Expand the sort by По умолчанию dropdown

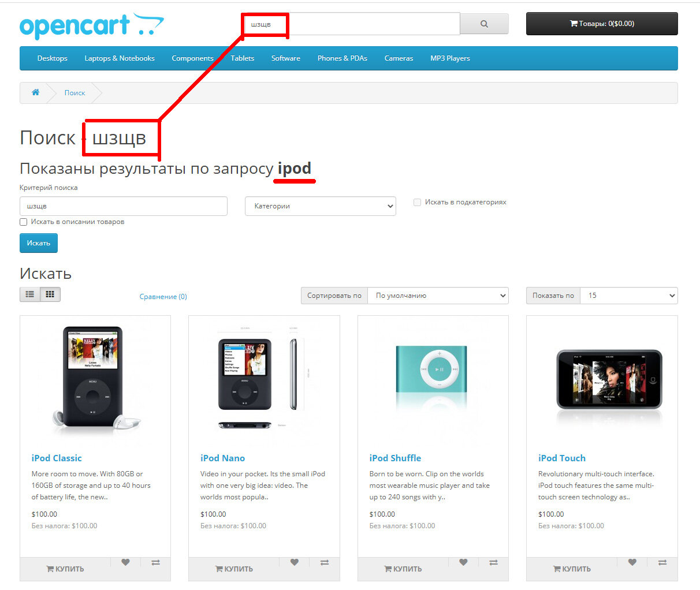click(438, 296)
